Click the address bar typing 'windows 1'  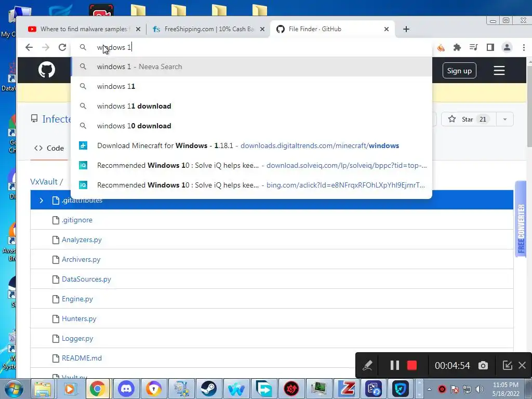(251, 47)
